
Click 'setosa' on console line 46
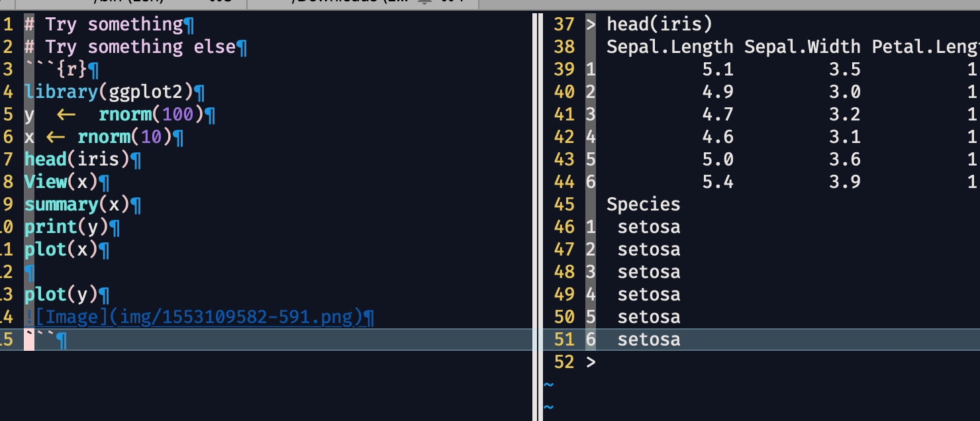pos(649,227)
